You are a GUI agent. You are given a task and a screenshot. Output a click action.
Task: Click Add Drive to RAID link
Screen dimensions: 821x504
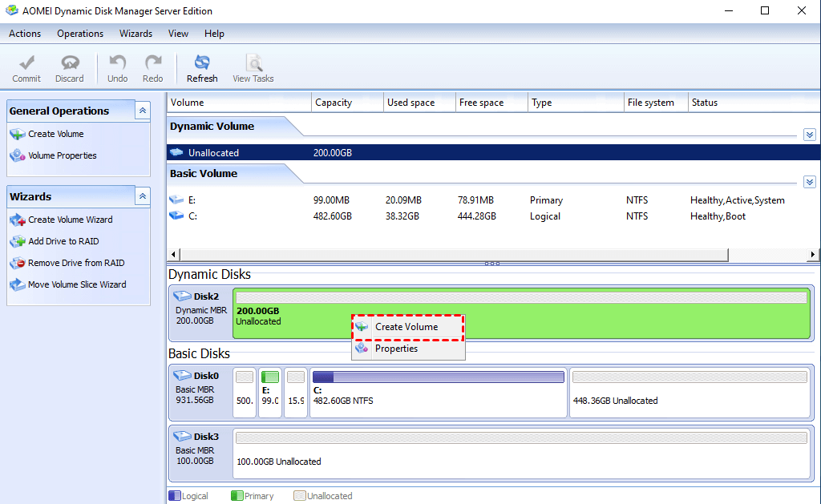pos(63,241)
